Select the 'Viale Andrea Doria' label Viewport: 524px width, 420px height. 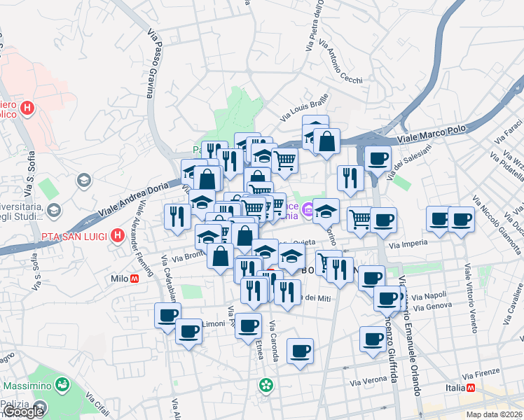(133, 199)
